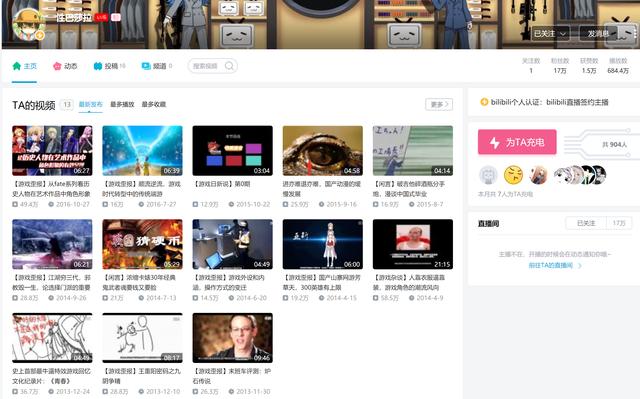The height and width of the screenshot is (399, 640).
Task: Expand the 已关注 dropdown in the banner
Action: (550, 33)
